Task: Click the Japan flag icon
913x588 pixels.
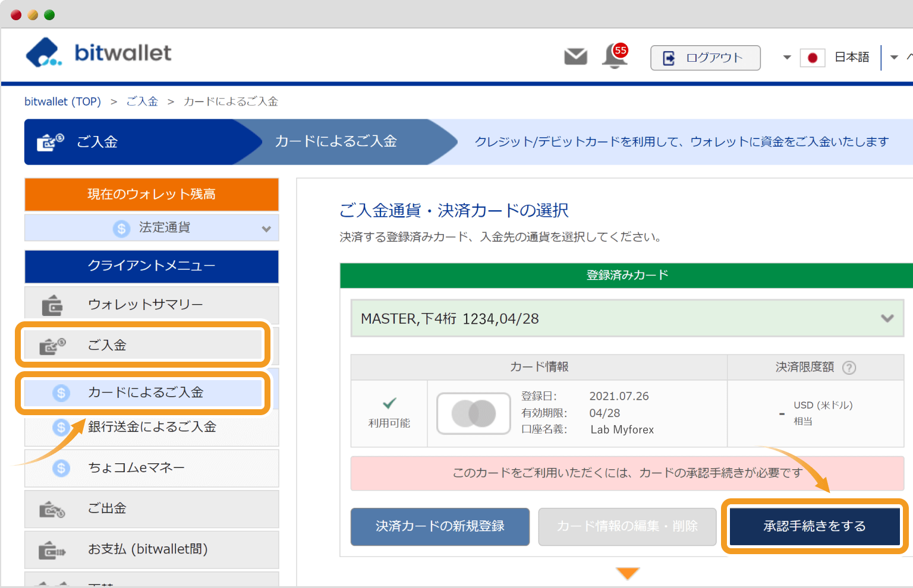Action: pos(813,58)
